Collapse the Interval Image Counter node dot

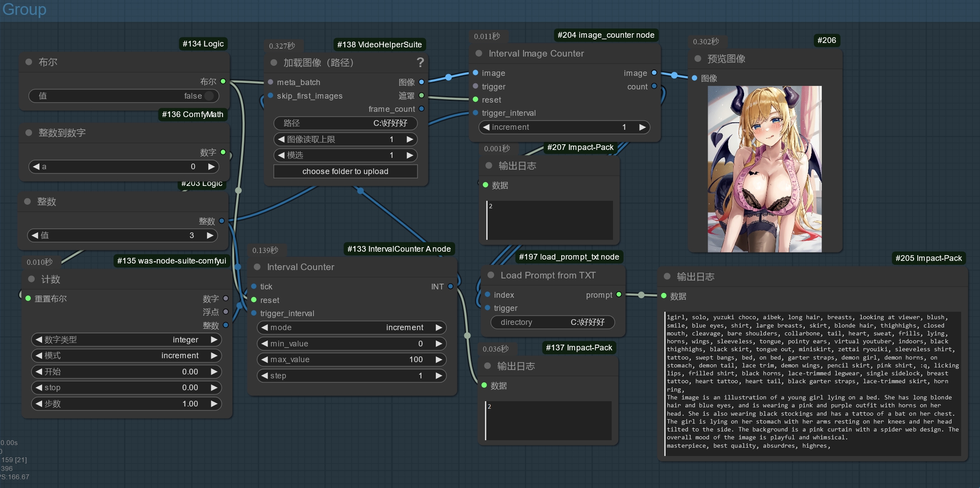point(479,53)
